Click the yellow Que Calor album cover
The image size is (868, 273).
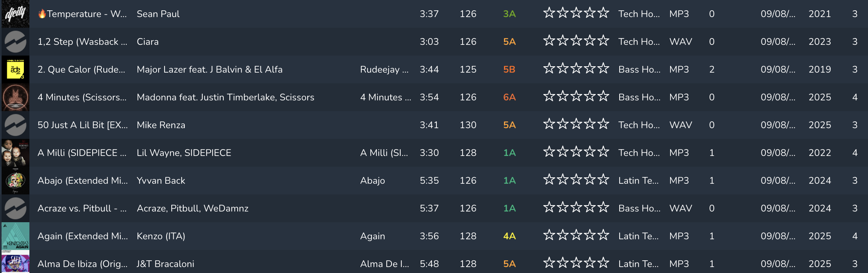(15, 69)
